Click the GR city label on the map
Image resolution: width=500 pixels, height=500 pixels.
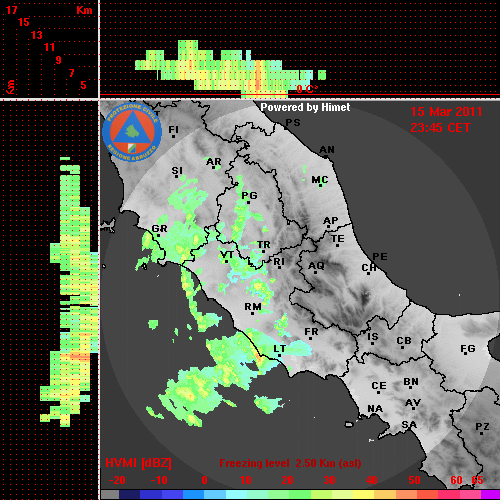tap(159, 229)
